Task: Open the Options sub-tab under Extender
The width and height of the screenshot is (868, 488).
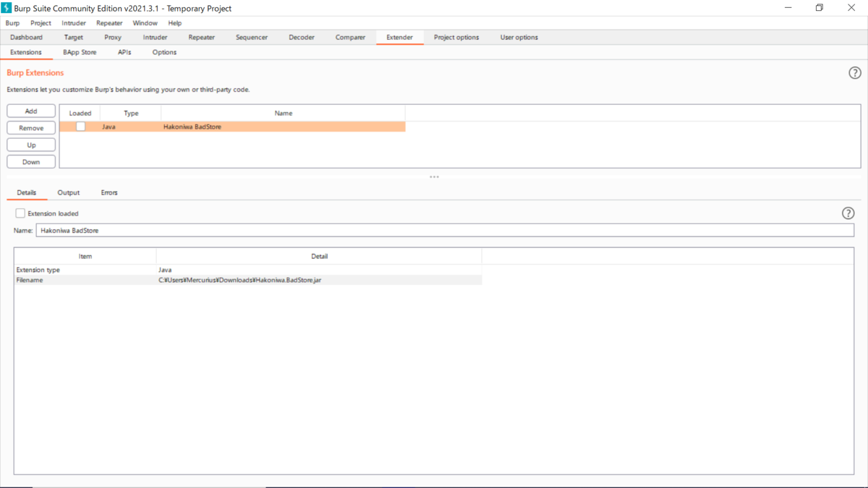Action: (x=164, y=52)
